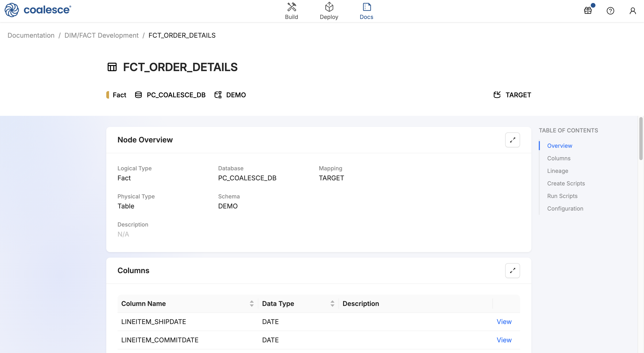Open the Deploy cube icon
The image size is (644, 353).
point(329,7)
